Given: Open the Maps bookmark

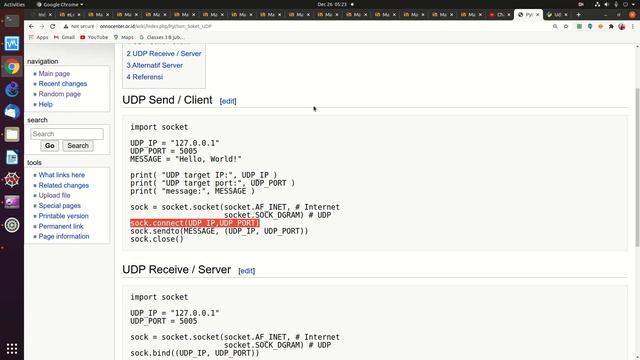Looking at the screenshot, I should (x=124, y=37).
